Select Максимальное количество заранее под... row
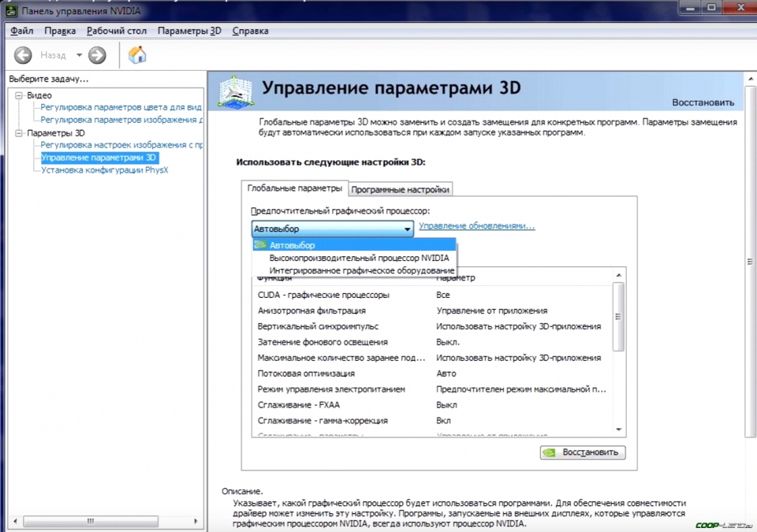The width and height of the screenshot is (757, 532). (x=432, y=358)
